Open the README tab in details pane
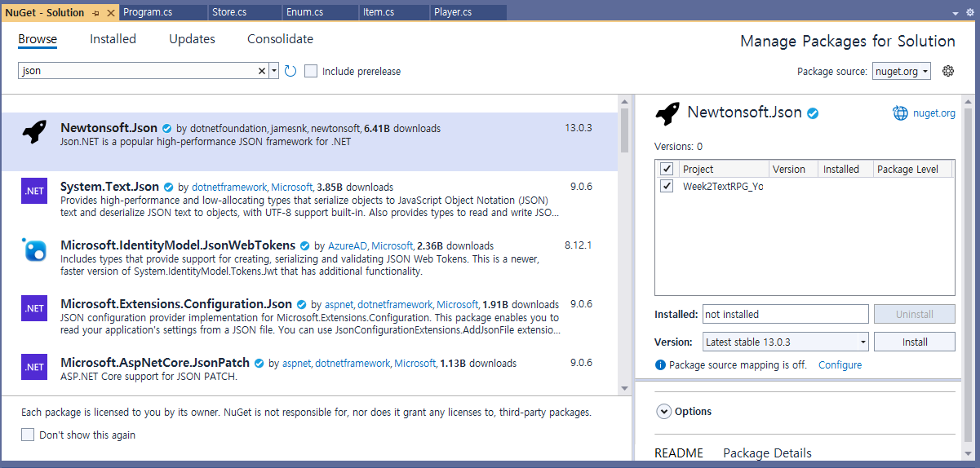The width and height of the screenshot is (980, 468). tap(679, 453)
